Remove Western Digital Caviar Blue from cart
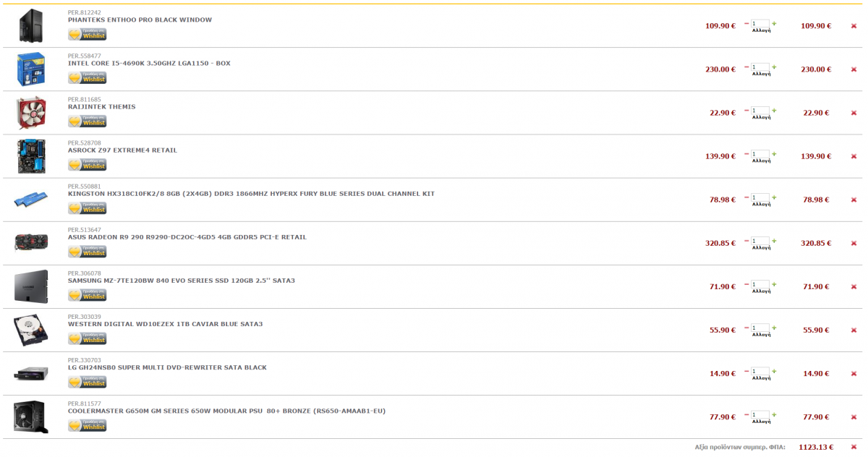 [x=854, y=330]
